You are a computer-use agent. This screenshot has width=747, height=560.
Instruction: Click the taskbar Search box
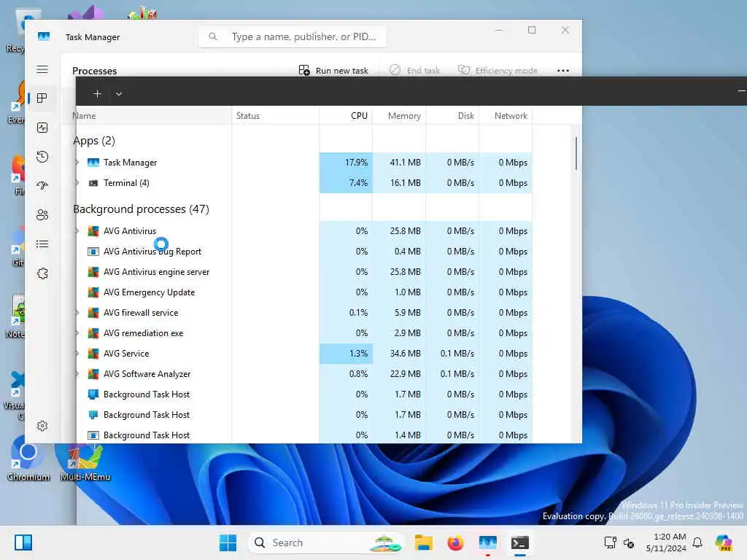(x=325, y=542)
